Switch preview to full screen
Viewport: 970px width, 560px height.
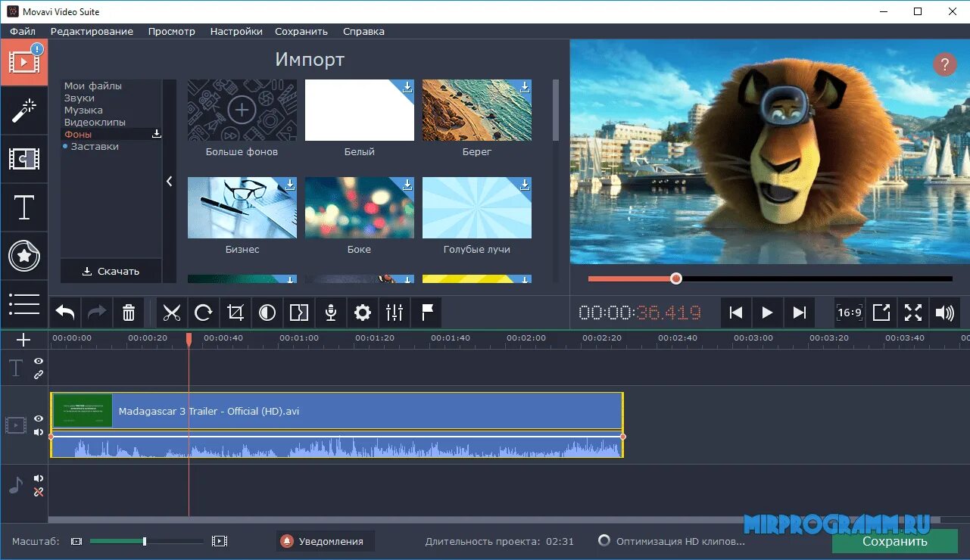pos(913,313)
